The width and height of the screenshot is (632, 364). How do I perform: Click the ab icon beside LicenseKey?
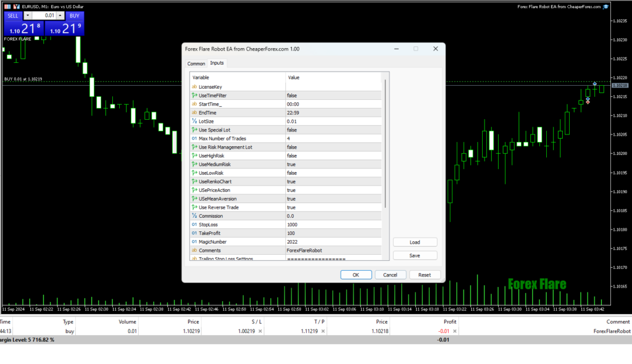[x=194, y=87]
